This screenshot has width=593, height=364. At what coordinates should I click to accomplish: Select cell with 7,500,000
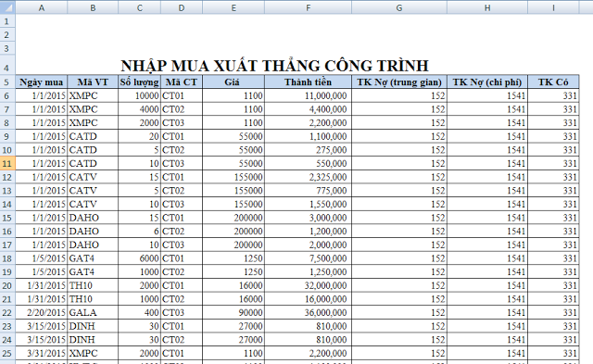coord(308,258)
